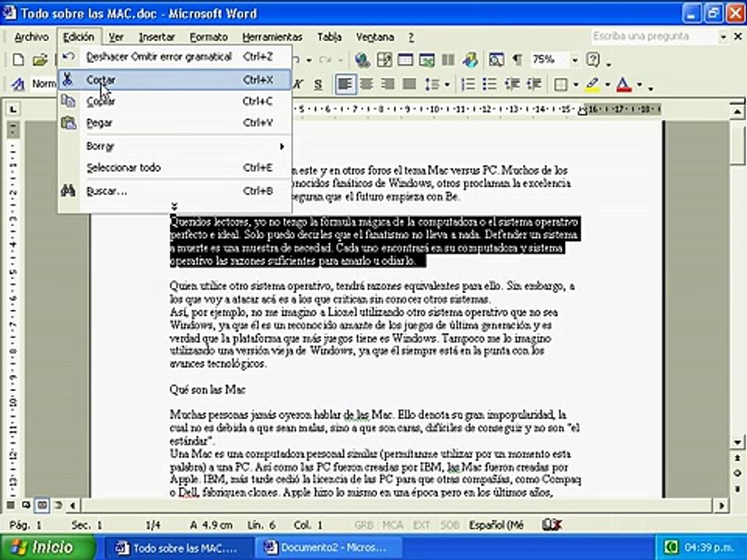This screenshot has height=560, width=747.
Task: Choose Pegar from Edición menu
Action: coord(175,123)
